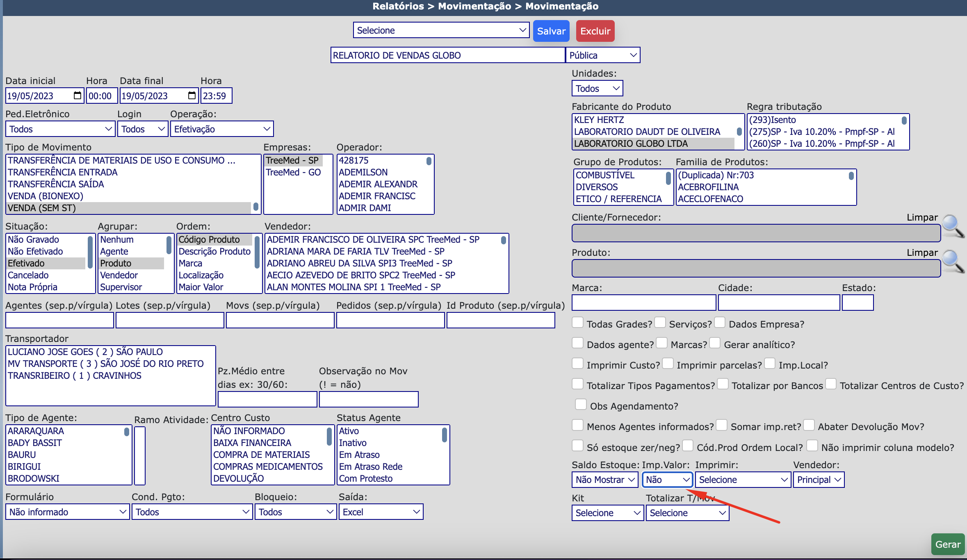Click the blue Salvar button

click(x=551, y=31)
